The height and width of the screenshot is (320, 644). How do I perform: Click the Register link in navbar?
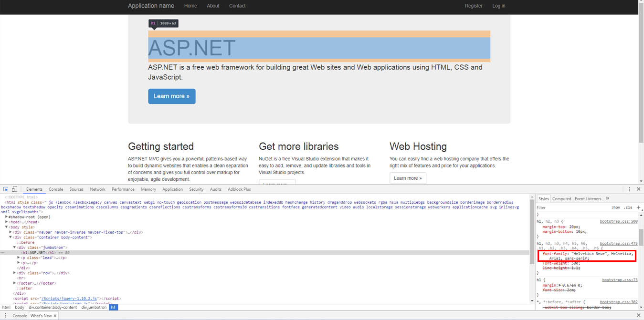[x=474, y=6]
